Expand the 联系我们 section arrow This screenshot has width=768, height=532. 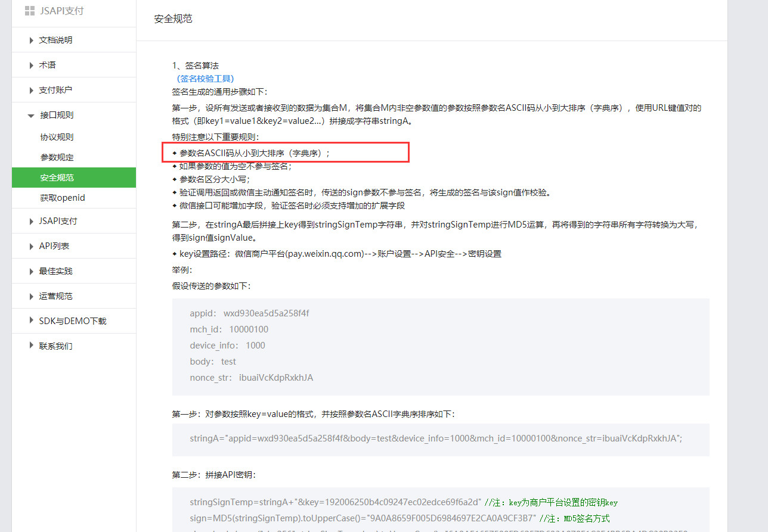point(31,346)
